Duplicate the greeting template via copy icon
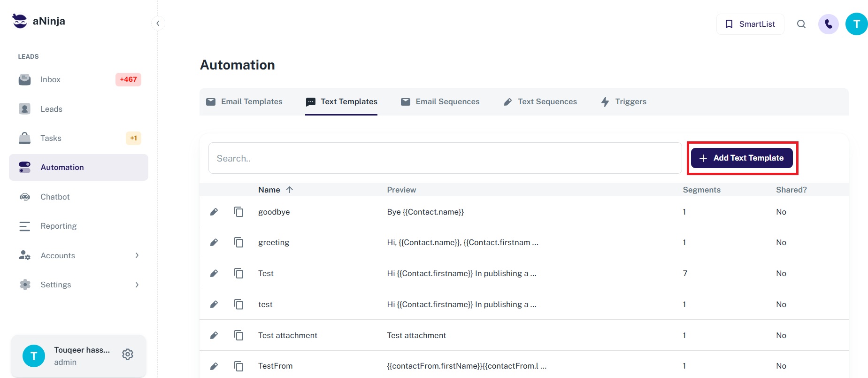868x378 pixels. coord(238,242)
